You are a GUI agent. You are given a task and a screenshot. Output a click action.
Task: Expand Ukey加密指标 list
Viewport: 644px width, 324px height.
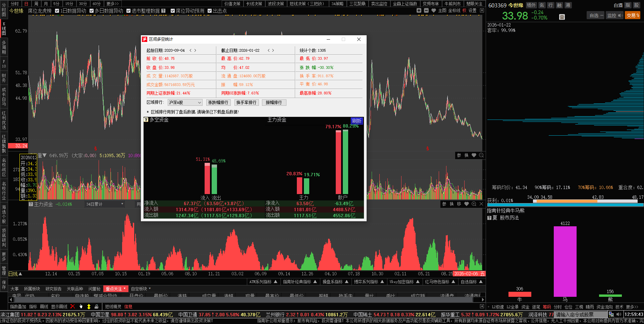tap(405, 282)
